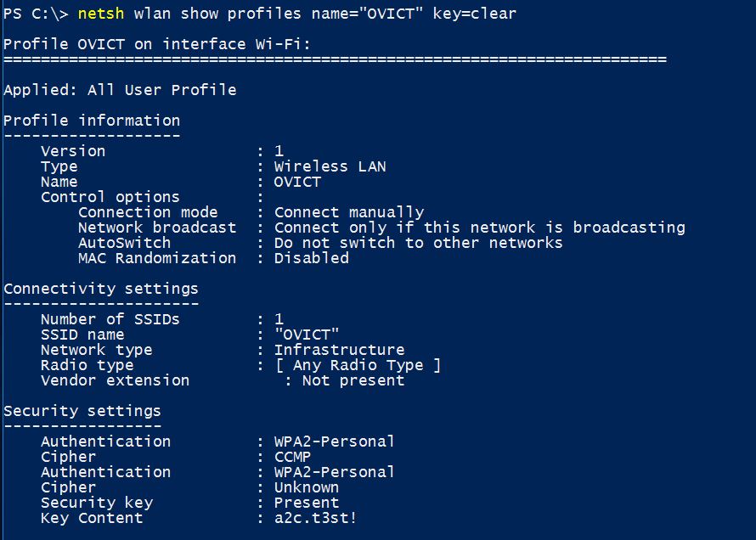Click the 'Wireless LAN' type value
The image size is (756, 540).
[x=330, y=166]
